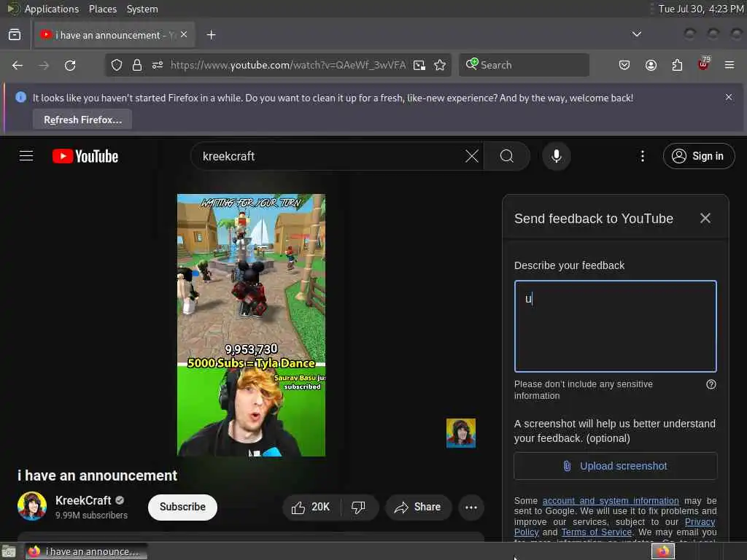Screen dimensions: 747x560
Task: Open the Places menu
Action: point(103,9)
